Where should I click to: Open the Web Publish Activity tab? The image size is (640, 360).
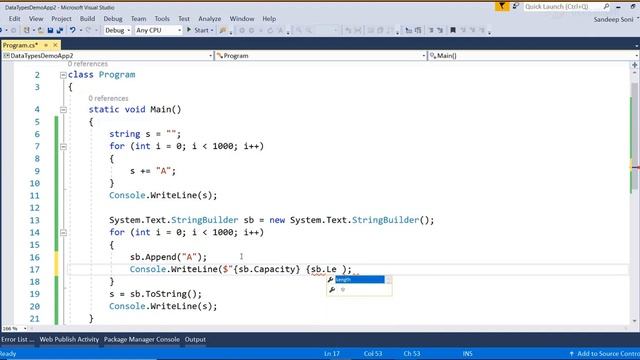(69, 340)
